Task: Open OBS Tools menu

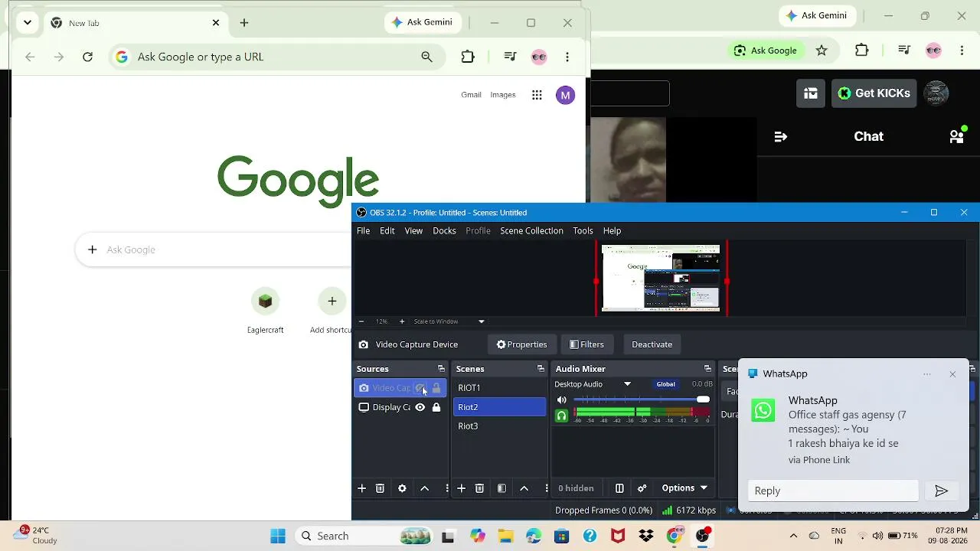Action: coord(583,230)
